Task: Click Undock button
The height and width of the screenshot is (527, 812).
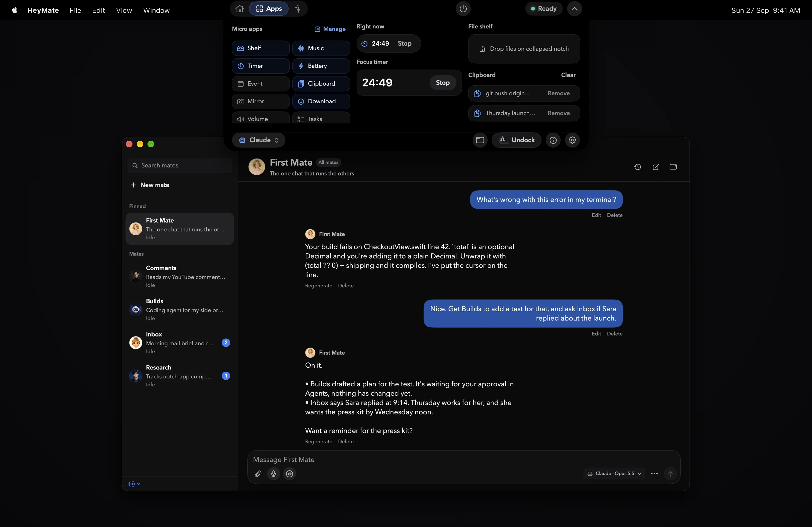Action: [x=516, y=140]
